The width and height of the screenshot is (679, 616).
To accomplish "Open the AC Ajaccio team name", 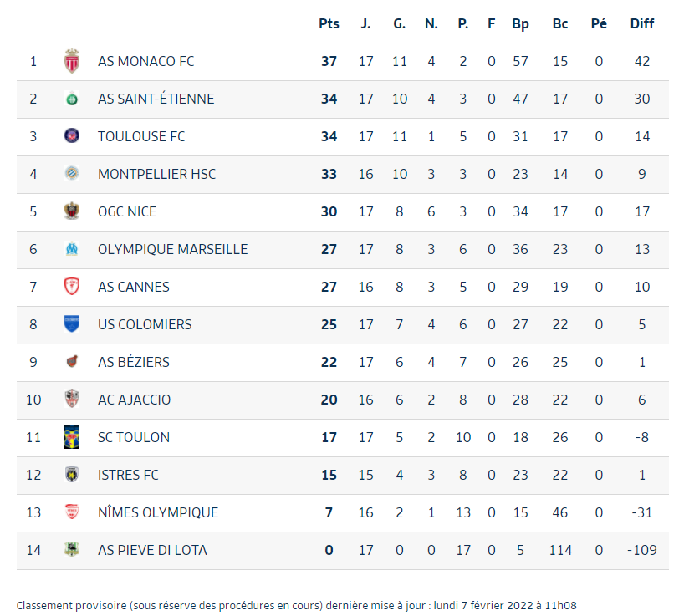I will click(x=134, y=400).
